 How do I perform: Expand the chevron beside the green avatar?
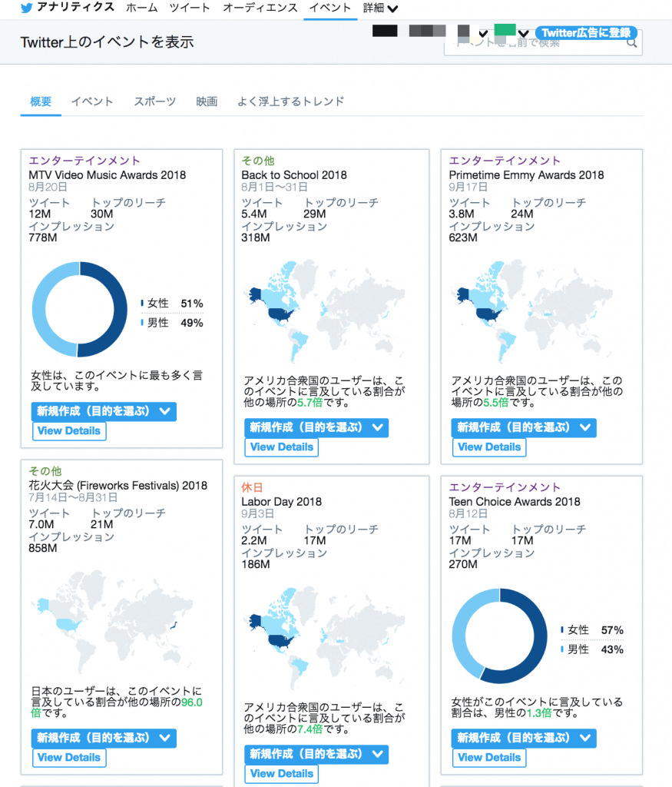coord(524,34)
